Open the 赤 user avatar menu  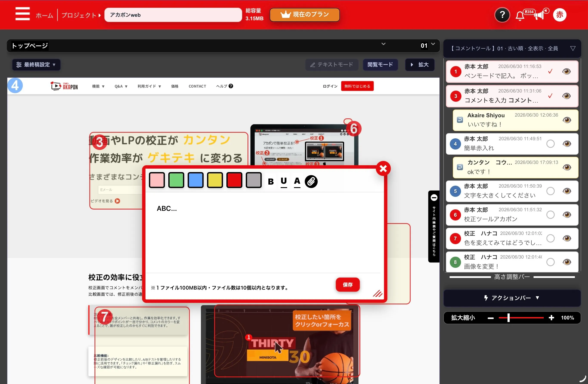[x=559, y=15]
